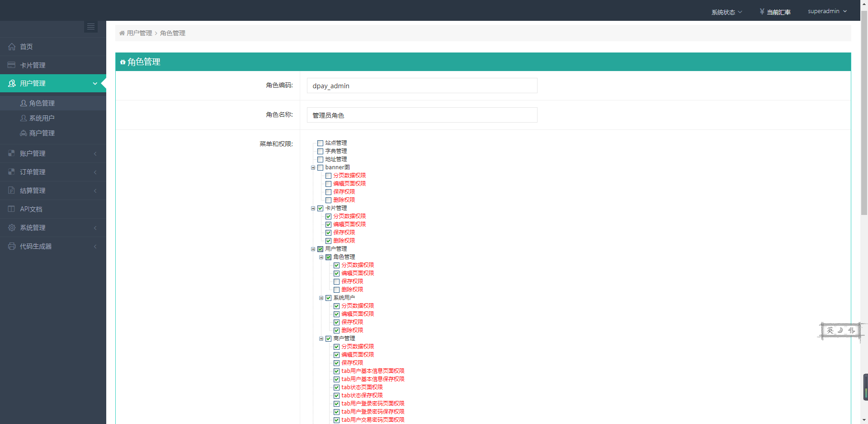Click the icon in the 角色管理 panel header
868x424 pixels.
[123, 62]
